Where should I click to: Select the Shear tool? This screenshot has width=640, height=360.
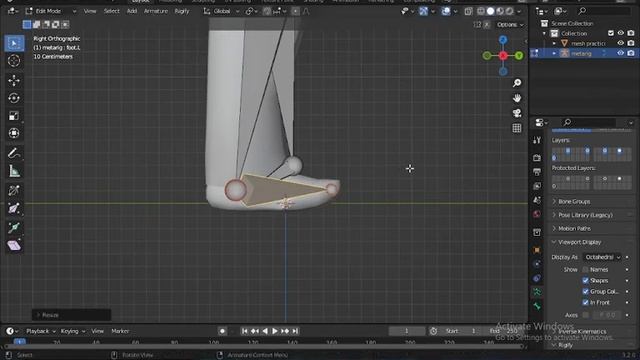click(x=14, y=245)
